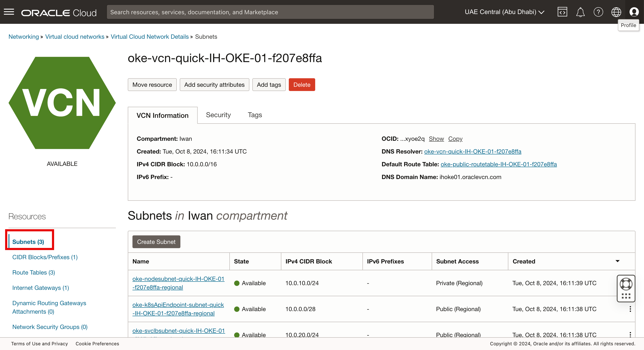Switch to the Tags tab
644x350 pixels.
[x=254, y=115]
